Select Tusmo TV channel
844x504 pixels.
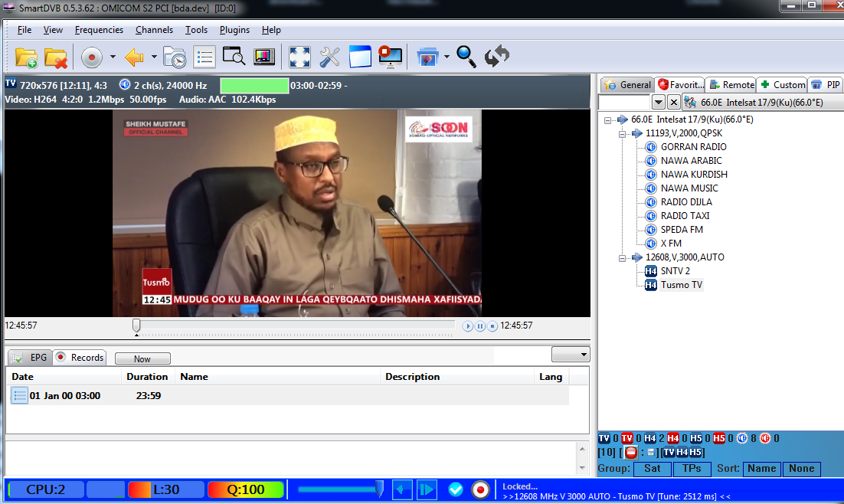tap(682, 285)
